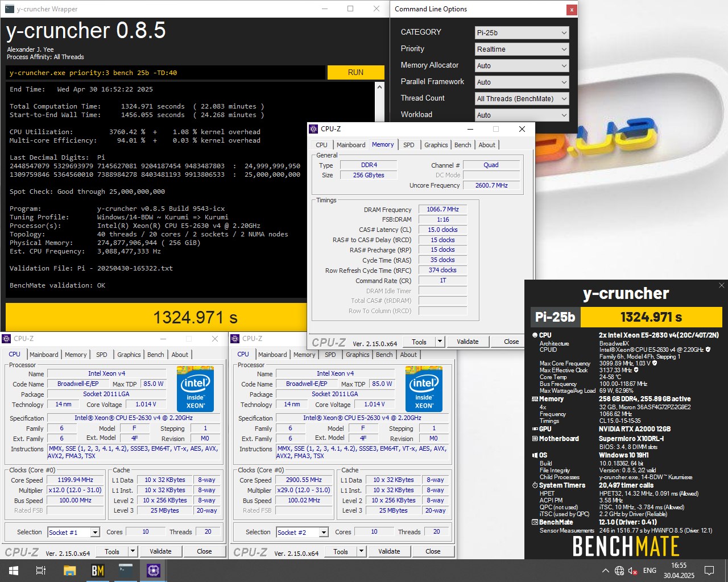This screenshot has height=582, width=728.
Task: Click the System Timers icon in BenchMate panel
Action: pos(535,485)
